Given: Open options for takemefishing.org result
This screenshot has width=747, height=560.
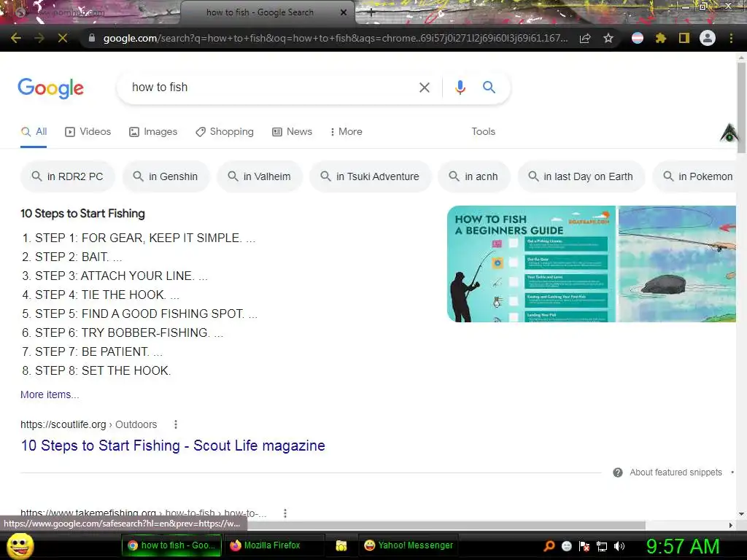Looking at the screenshot, I should pyautogui.click(x=285, y=513).
